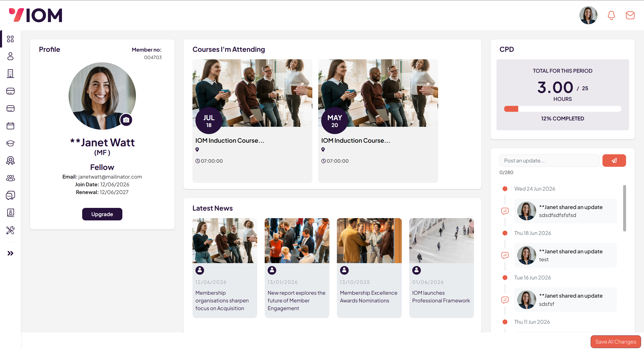Open the graduation cap courses icon
The height and width of the screenshot is (349, 644).
(x=10, y=143)
